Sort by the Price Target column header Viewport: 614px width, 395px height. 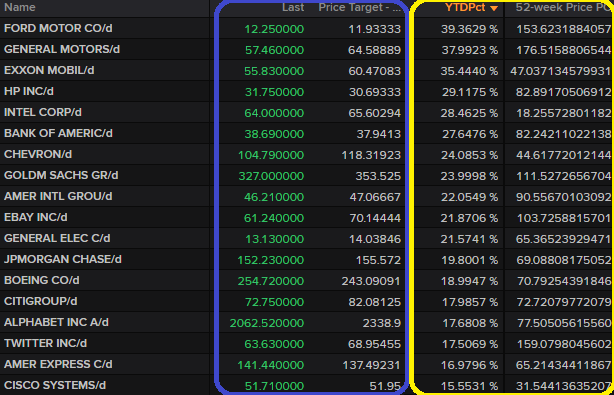click(359, 7)
